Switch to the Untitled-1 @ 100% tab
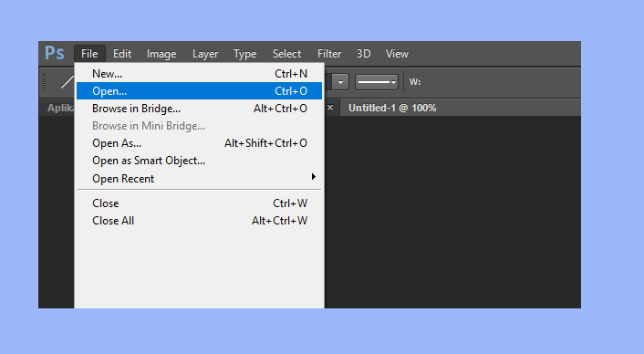Viewport: 644px width, 354px height. coord(392,108)
